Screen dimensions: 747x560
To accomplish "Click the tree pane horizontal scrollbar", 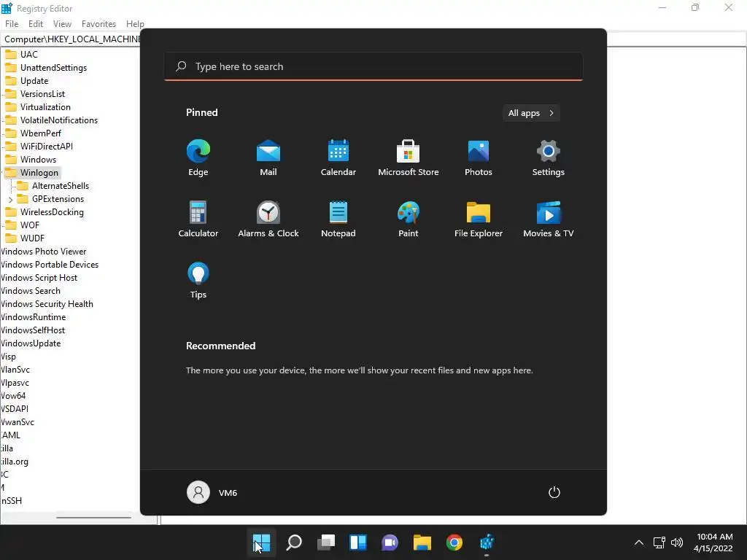I will coord(93,517).
